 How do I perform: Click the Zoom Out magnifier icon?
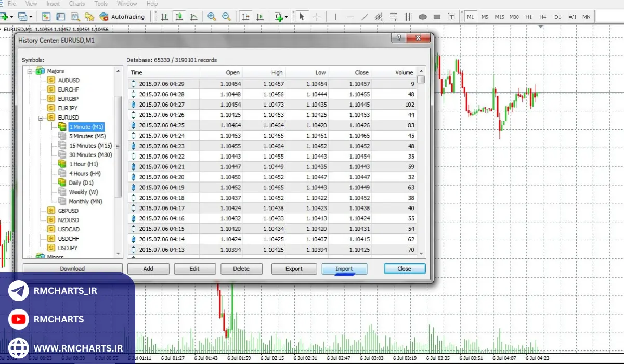[226, 17]
